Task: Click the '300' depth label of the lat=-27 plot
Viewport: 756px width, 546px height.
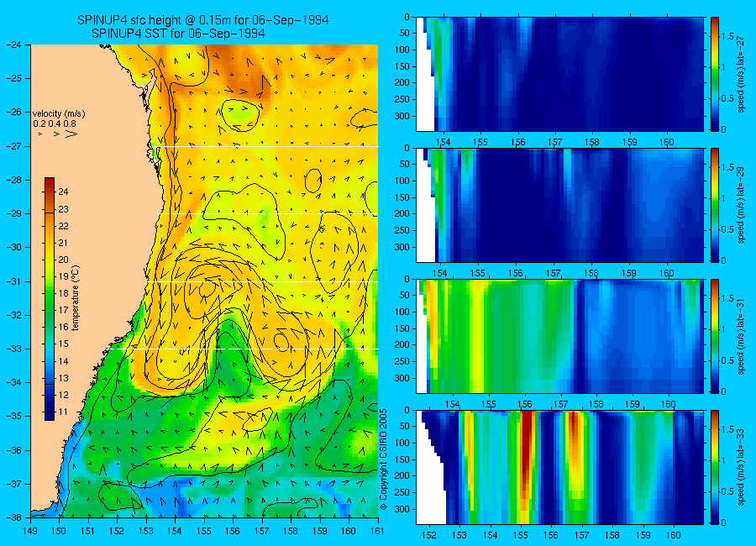Action: 402,116
